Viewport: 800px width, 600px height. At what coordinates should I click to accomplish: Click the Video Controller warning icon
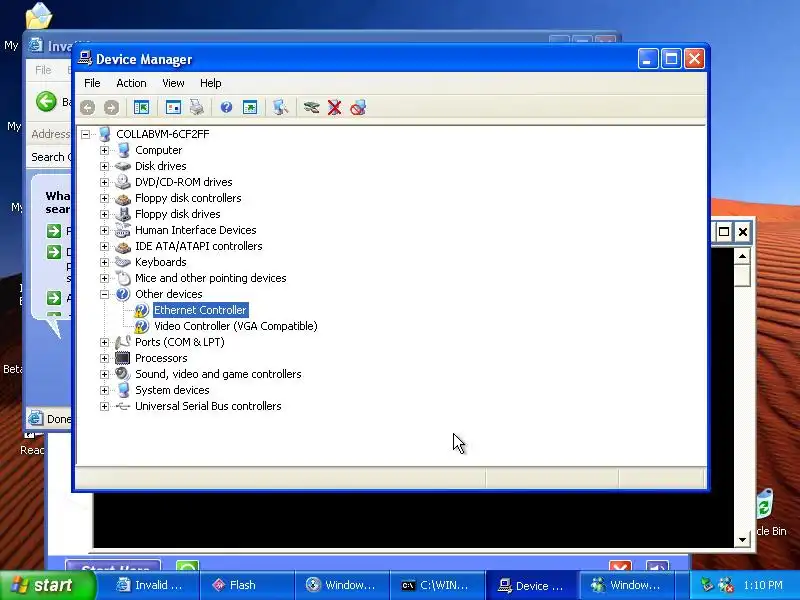(141, 326)
